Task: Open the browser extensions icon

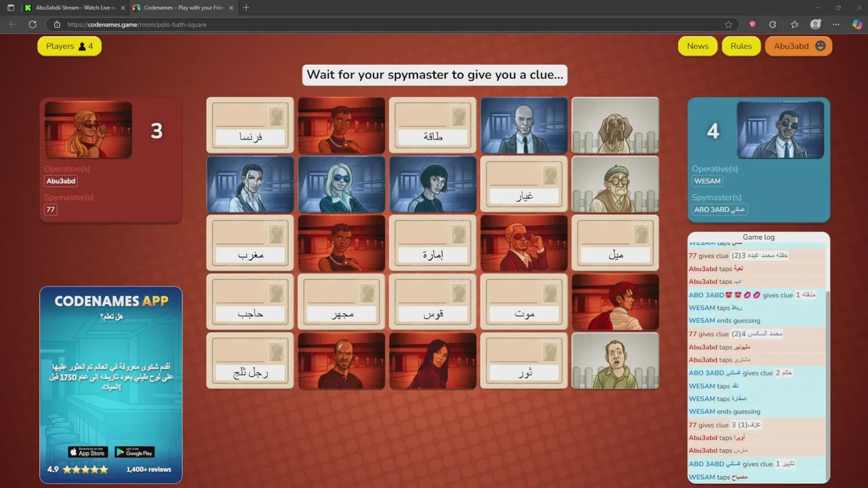Action: (772, 24)
